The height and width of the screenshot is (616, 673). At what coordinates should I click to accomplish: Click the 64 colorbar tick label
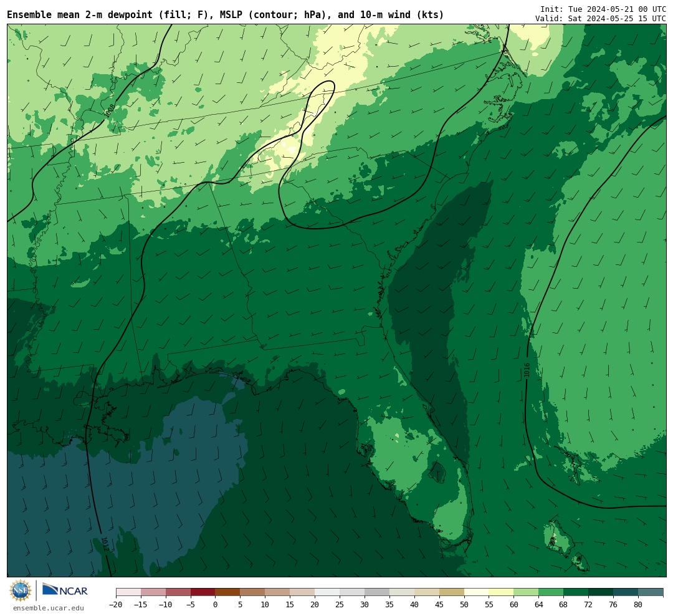[x=539, y=604]
